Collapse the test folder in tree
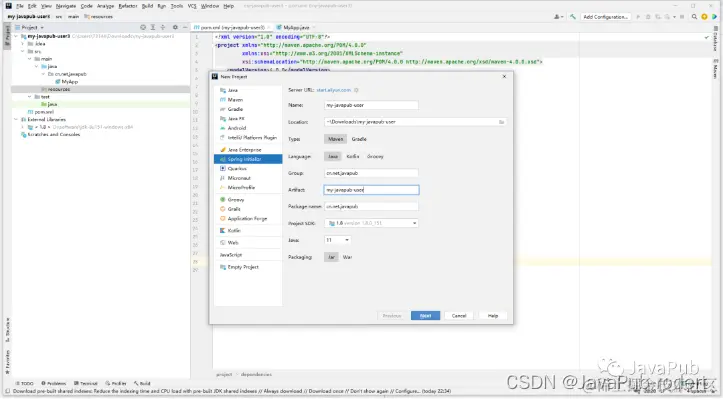The image size is (723, 399). 30,97
